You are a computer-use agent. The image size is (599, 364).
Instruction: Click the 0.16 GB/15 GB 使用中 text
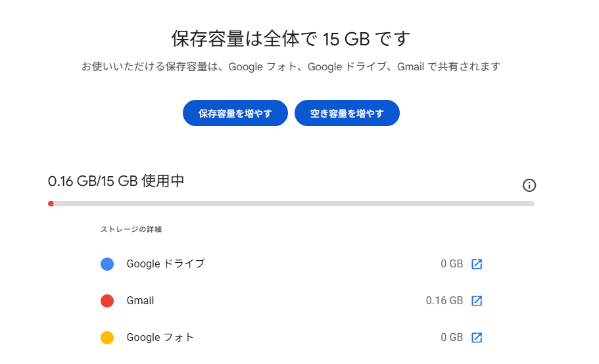pos(116,181)
